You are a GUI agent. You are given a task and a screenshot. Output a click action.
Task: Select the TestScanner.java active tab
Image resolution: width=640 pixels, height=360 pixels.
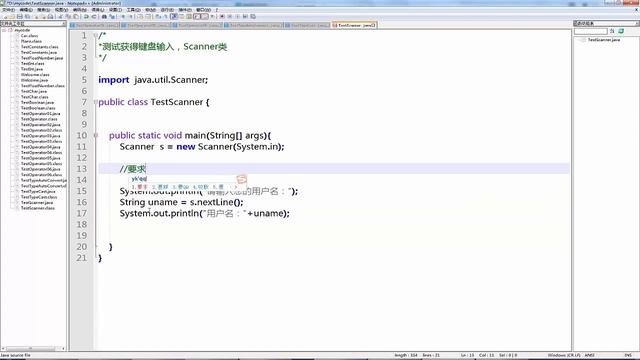point(354,25)
